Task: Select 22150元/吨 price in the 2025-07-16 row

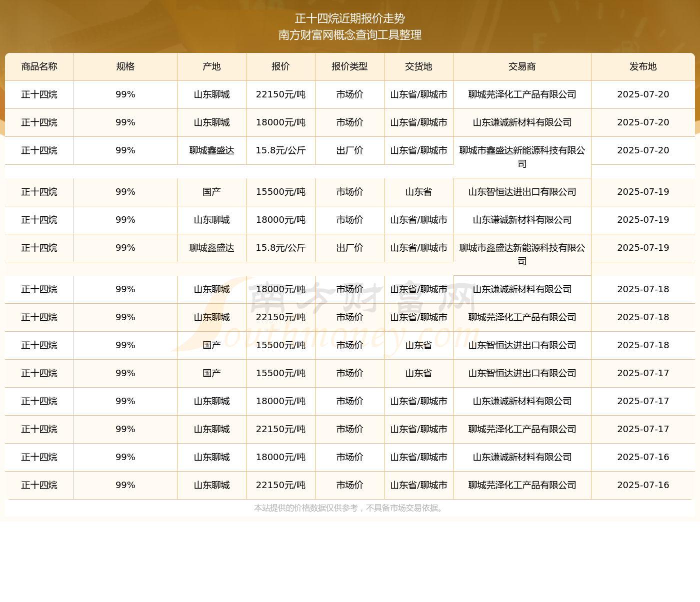Action: tap(281, 485)
